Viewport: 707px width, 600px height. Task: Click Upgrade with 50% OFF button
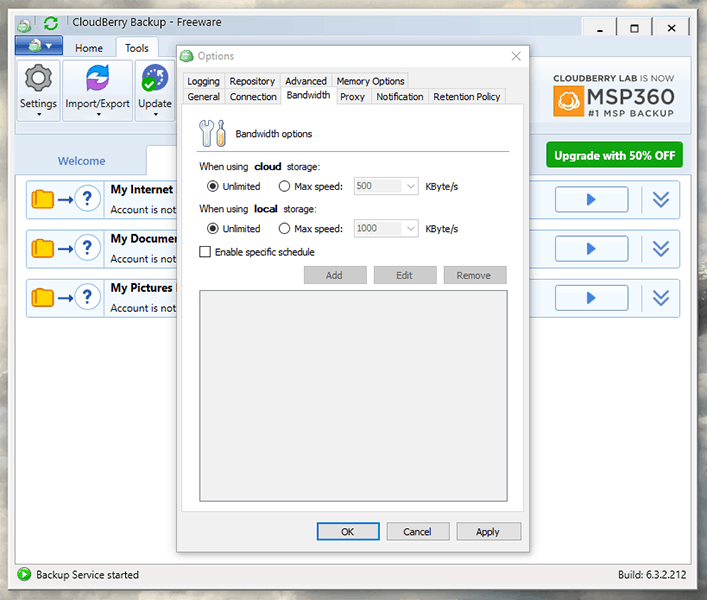(x=614, y=155)
